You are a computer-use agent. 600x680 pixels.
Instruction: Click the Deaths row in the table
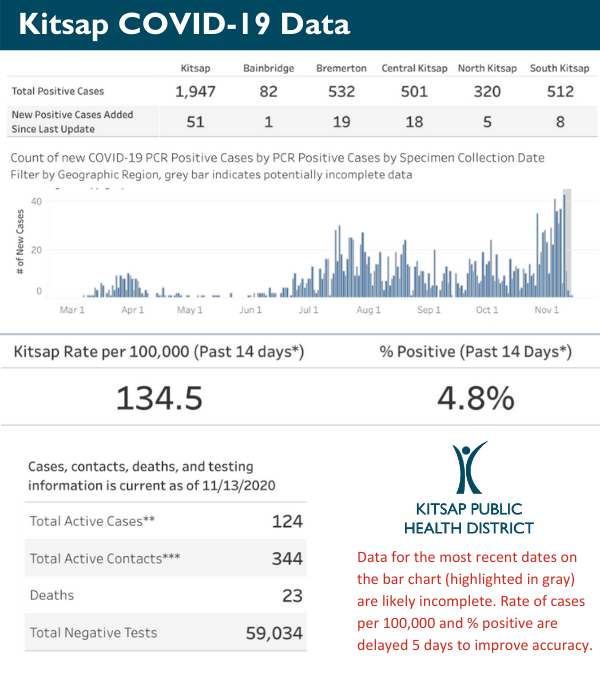(166, 595)
